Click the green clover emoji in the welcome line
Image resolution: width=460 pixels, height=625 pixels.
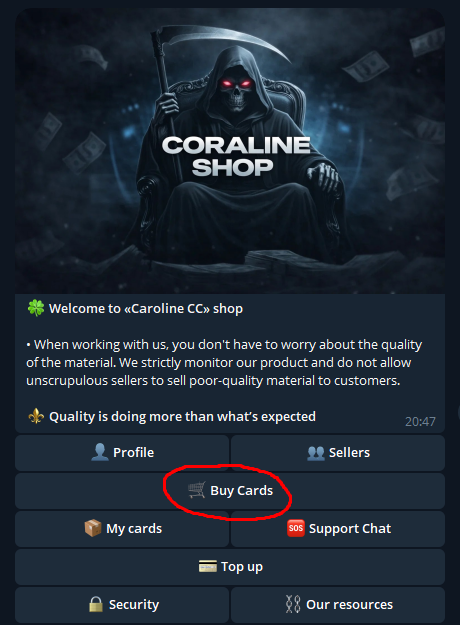(36, 308)
